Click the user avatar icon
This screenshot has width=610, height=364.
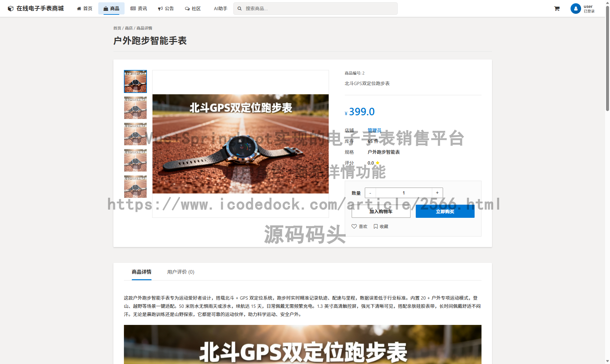click(575, 9)
